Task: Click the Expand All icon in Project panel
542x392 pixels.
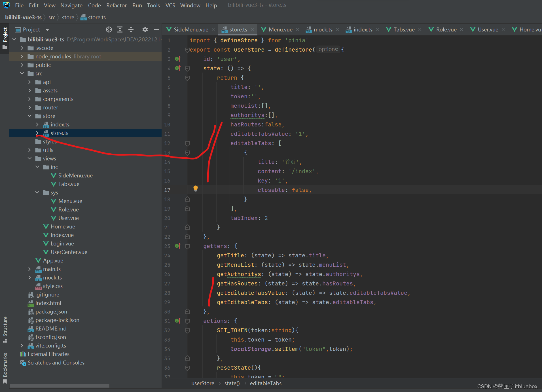Action: [x=120, y=29]
